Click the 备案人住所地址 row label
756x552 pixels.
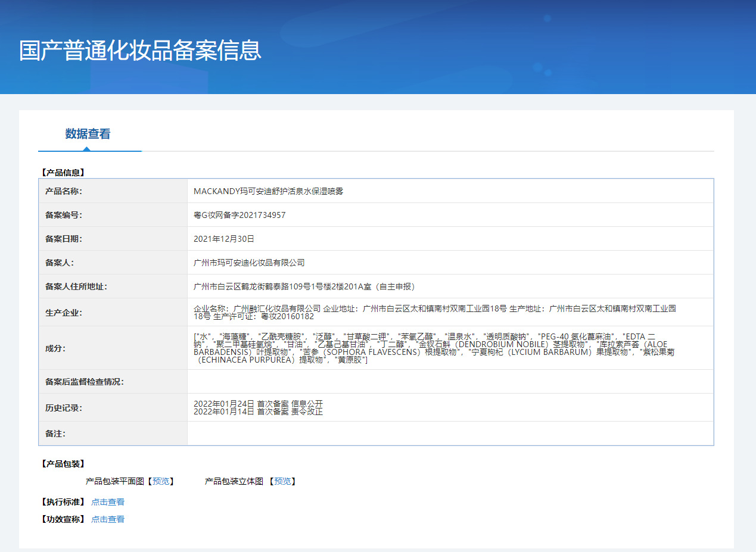click(x=76, y=286)
